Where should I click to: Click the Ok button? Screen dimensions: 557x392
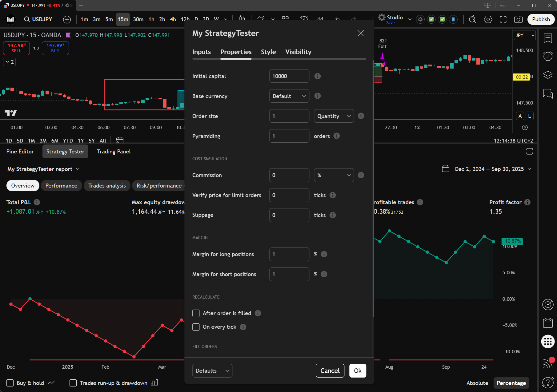coord(358,370)
